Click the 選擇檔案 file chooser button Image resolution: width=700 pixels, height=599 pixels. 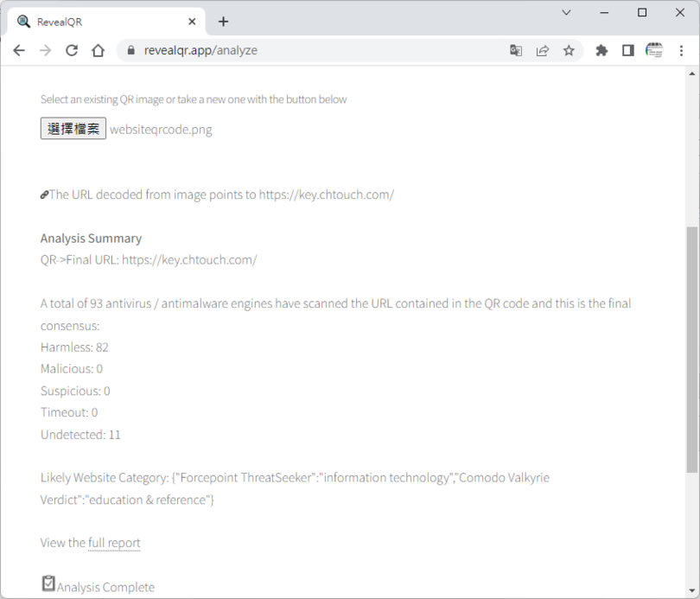(73, 129)
